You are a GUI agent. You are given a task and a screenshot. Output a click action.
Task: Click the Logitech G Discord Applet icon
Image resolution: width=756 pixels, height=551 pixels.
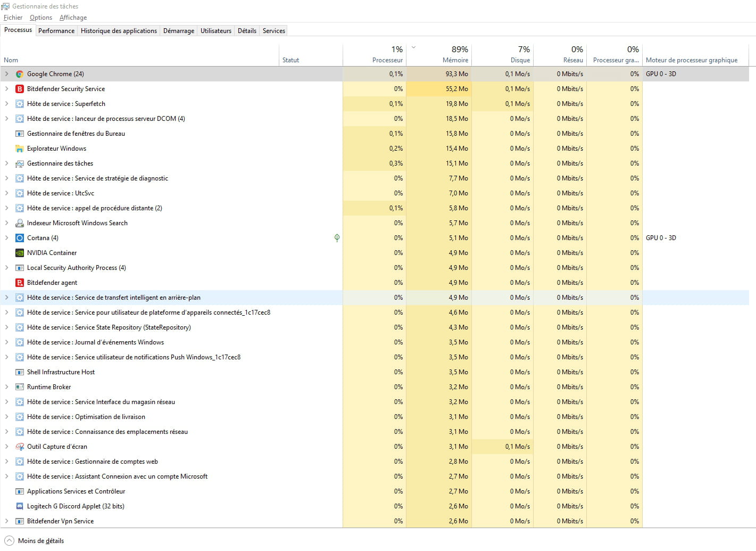[20, 506]
